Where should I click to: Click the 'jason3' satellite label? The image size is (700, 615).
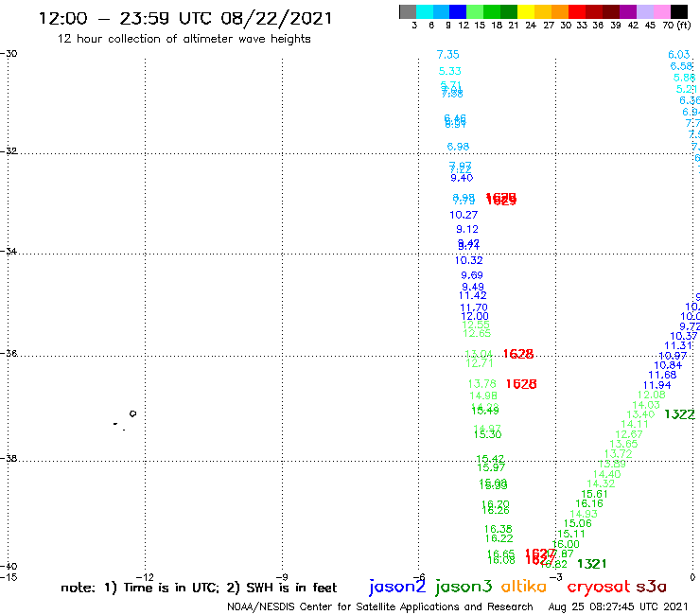[464, 586]
